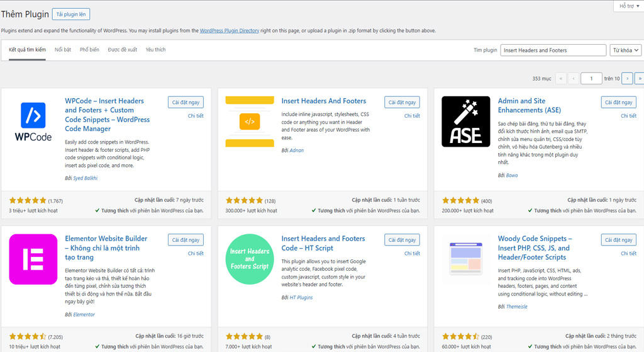The width and height of the screenshot is (644, 352).
Task: Open the Được đề xuất tab
Action: [x=122, y=50]
